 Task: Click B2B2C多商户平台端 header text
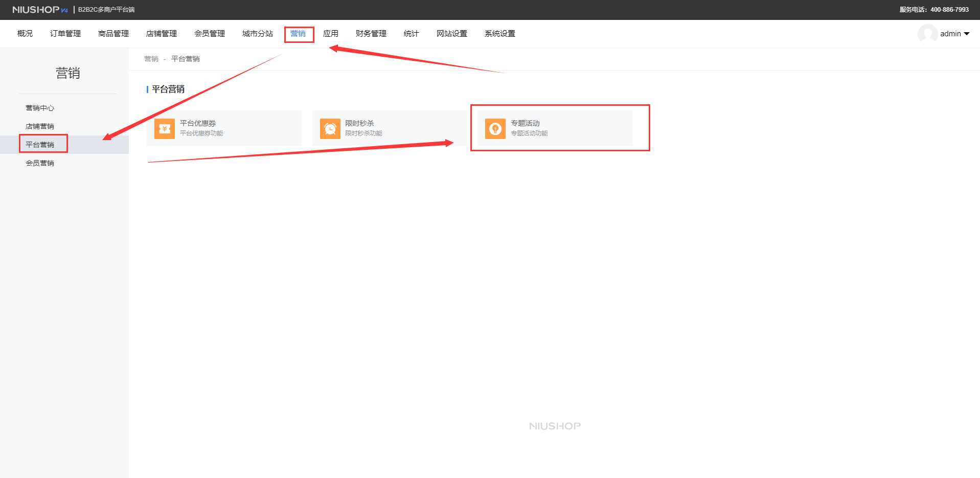pyautogui.click(x=106, y=10)
